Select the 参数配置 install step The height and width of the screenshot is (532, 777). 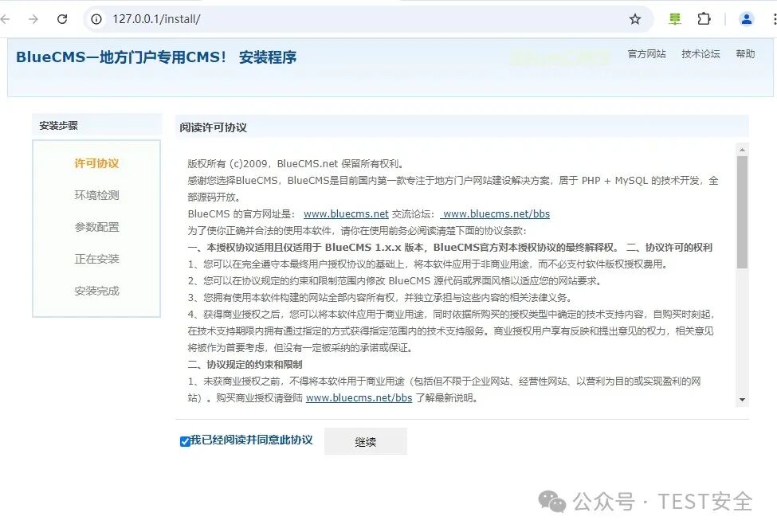[x=96, y=227]
